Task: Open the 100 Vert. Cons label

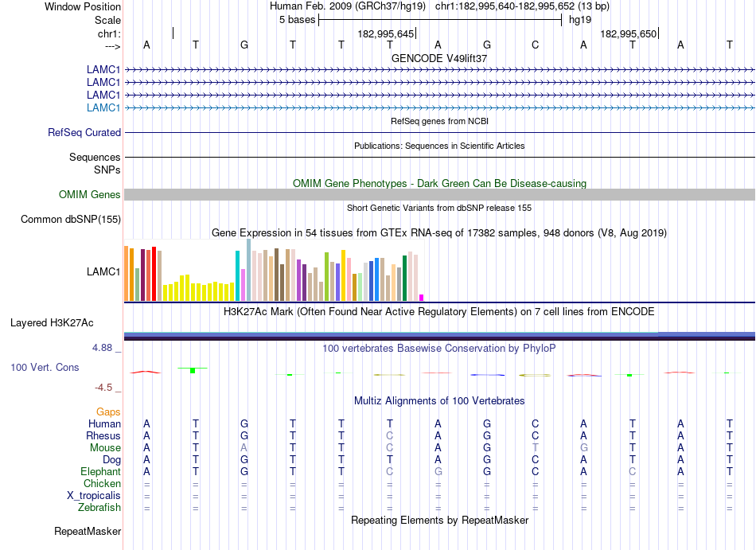Action: (45, 367)
